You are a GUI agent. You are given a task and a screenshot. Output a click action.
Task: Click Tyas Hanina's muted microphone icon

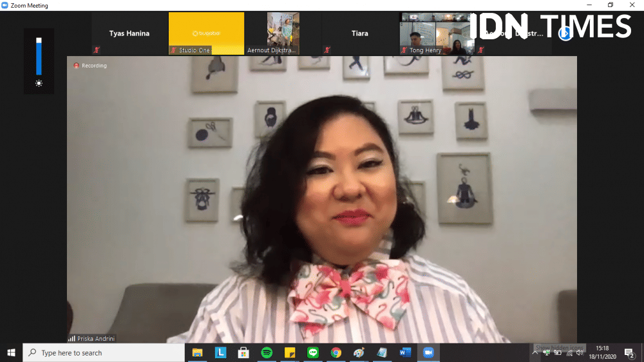click(x=97, y=50)
